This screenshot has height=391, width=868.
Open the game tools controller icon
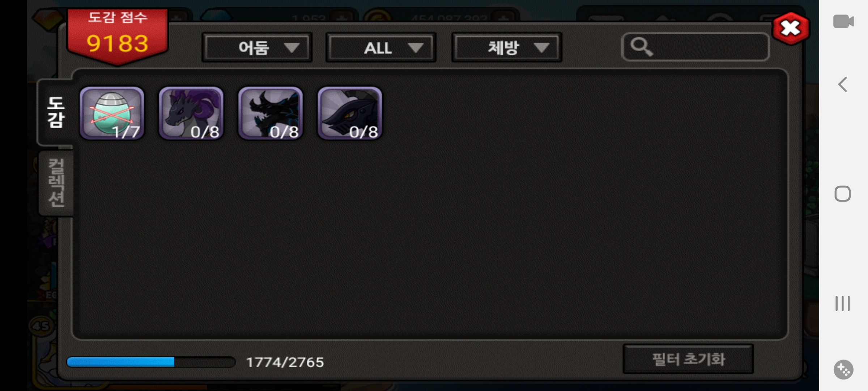point(843,370)
